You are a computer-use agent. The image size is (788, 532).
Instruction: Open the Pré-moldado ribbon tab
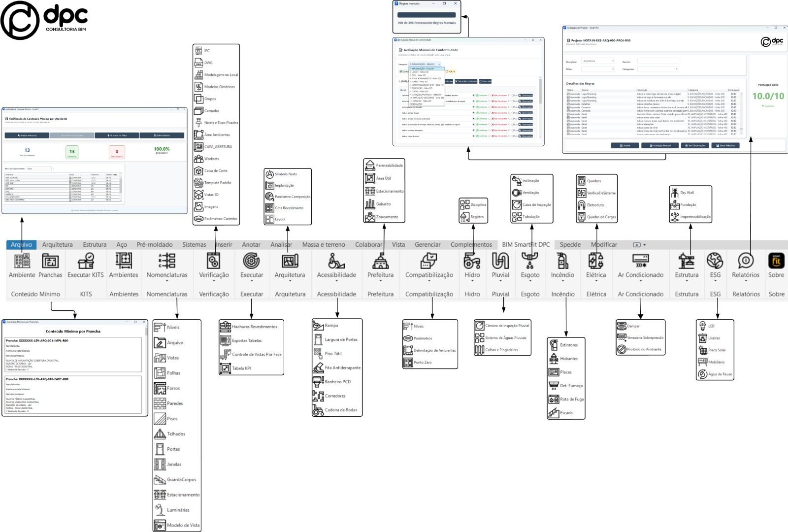(x=155, y=245)
